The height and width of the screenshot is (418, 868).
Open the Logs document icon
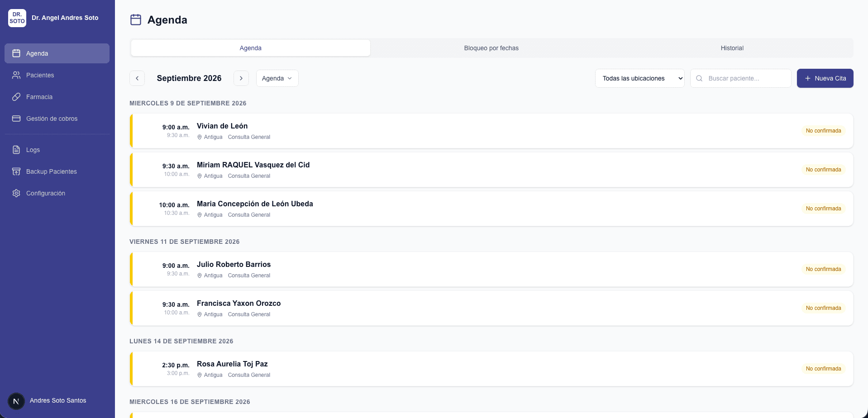coord(16,150)
